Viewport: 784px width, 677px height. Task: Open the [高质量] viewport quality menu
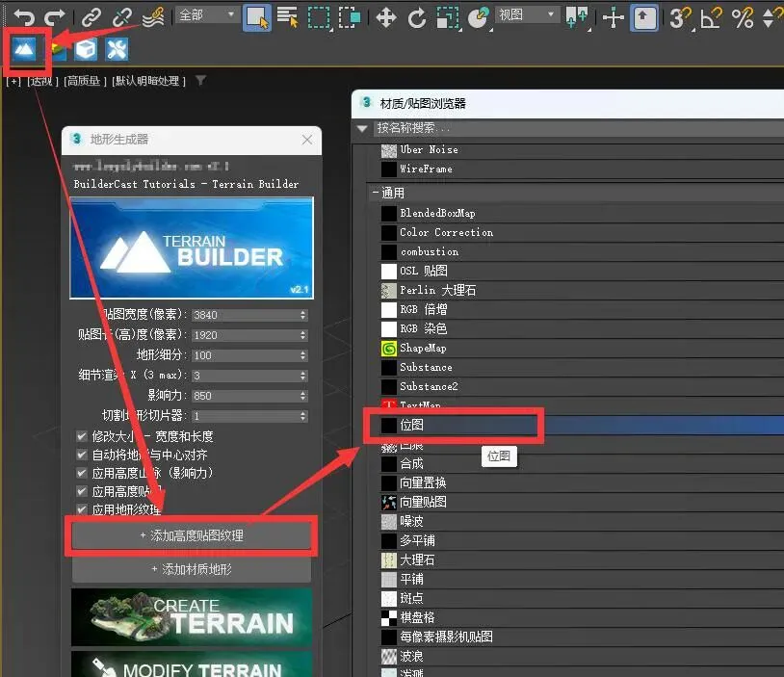tap(85, 81)
